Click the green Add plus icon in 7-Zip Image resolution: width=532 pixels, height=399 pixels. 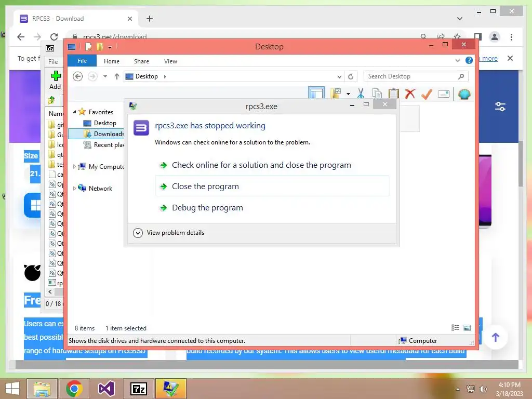tap(55, 76)
